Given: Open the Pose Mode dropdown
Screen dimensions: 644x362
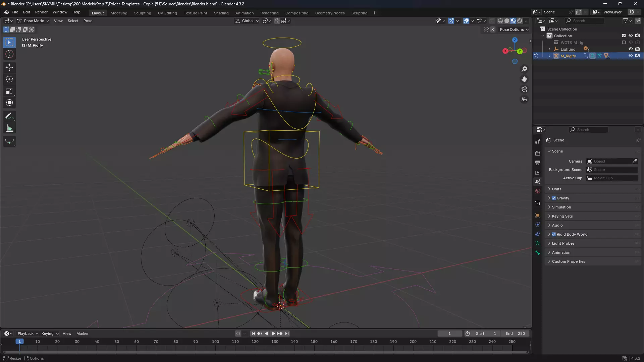Looking at the screenshot, I should (33, 21).
